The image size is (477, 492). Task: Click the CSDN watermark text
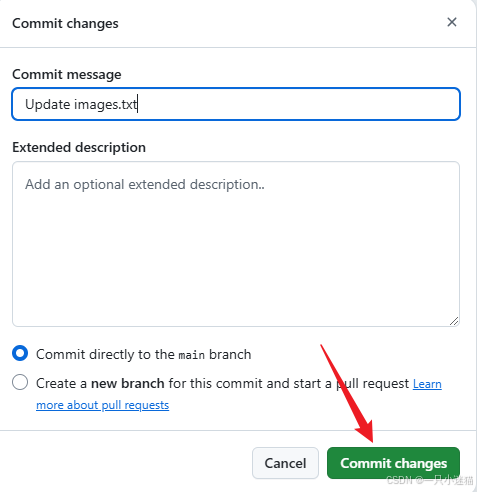tap(430, 480)
